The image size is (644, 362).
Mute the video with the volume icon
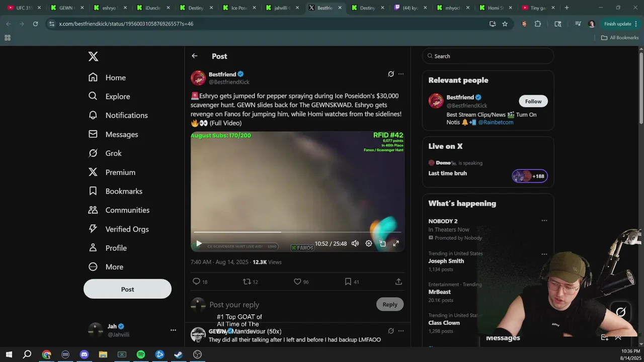(x=355, y=243)
